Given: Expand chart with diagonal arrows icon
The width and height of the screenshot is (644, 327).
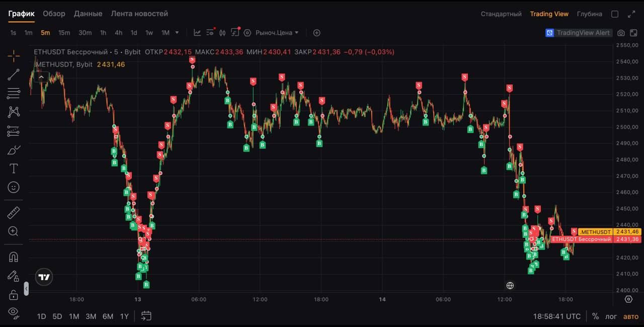Looking at the screenshot, I should (631, 14).
